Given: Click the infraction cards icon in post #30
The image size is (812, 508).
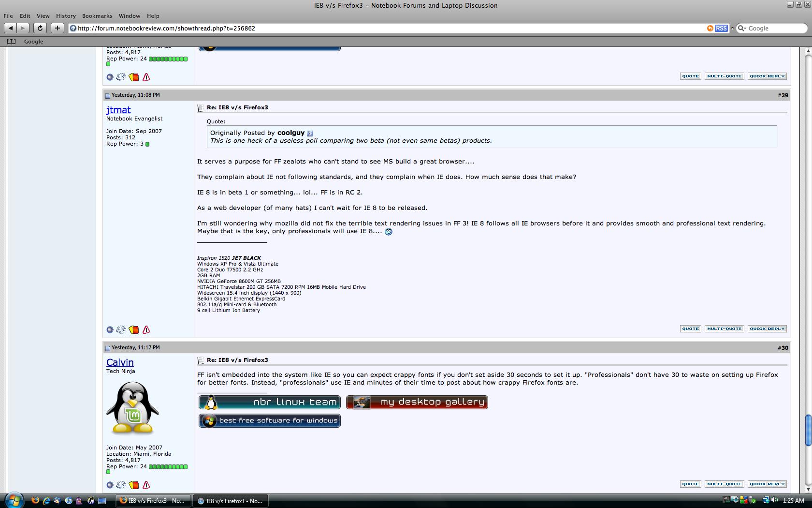Looking at the screenshot, I should (134, 485).
